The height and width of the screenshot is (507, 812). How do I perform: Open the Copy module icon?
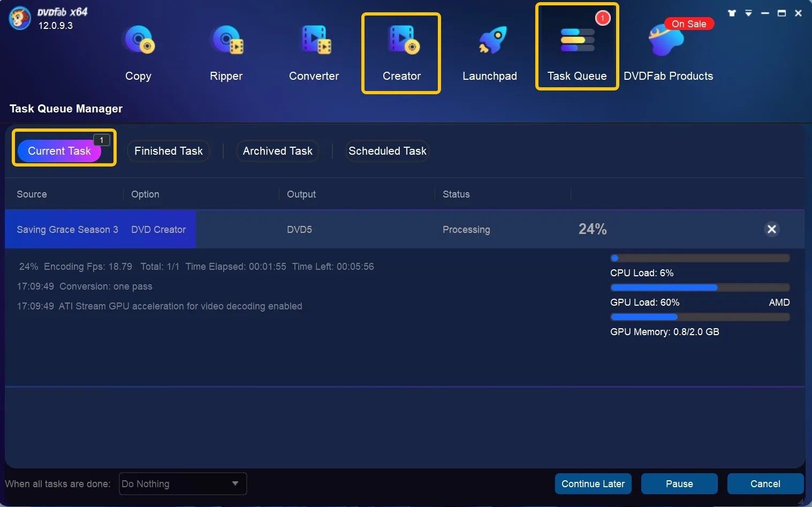tap(139, 40)
